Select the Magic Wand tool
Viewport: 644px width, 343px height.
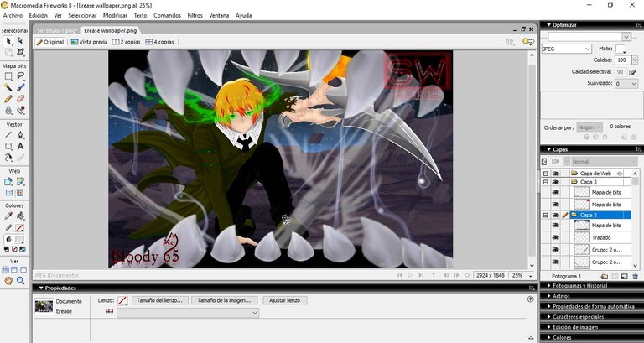(x=8, y=87)
